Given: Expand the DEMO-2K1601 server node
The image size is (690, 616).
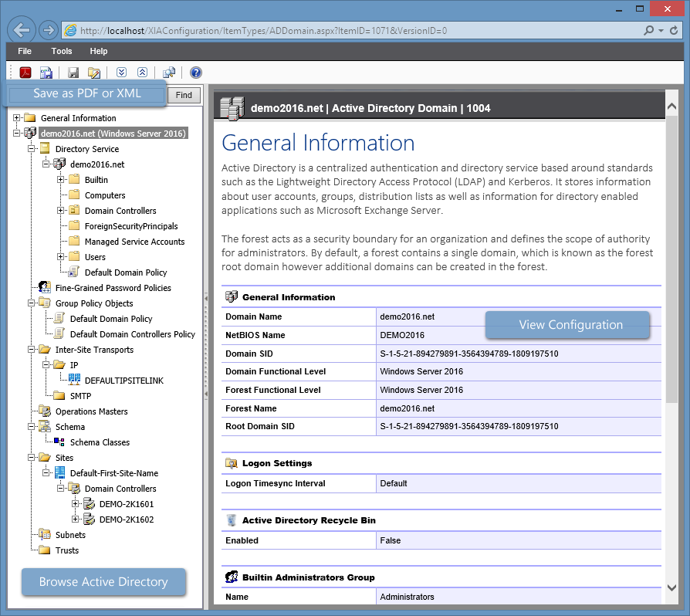Looking at the screenshot, I should pyautogui.click(x=75, y=504).
